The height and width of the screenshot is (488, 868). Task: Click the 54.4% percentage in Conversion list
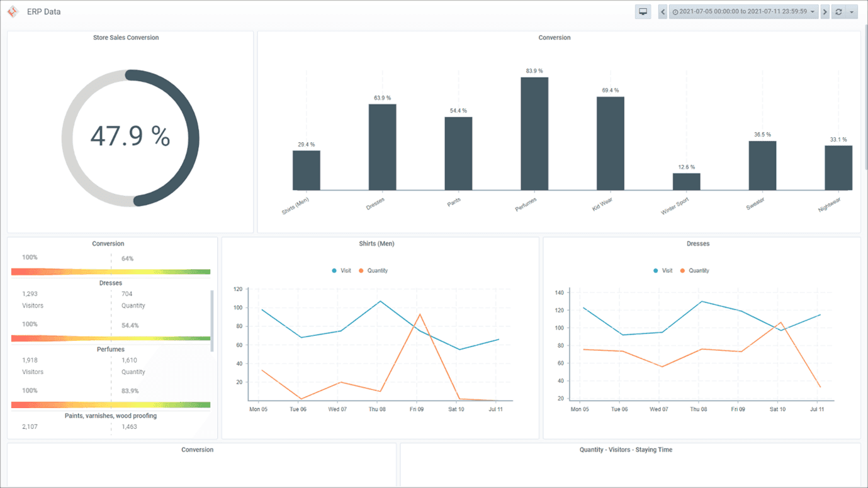click(130, 325)
